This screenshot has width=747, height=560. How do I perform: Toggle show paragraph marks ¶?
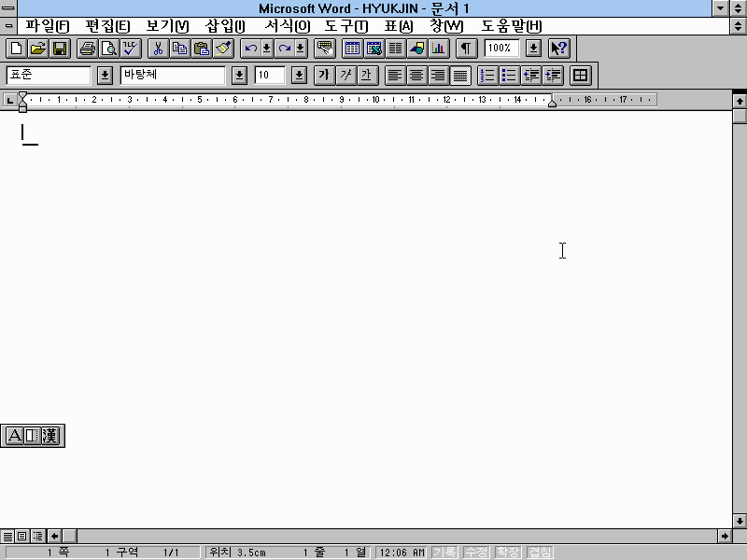pyautogui.click(x=466, y=49)
